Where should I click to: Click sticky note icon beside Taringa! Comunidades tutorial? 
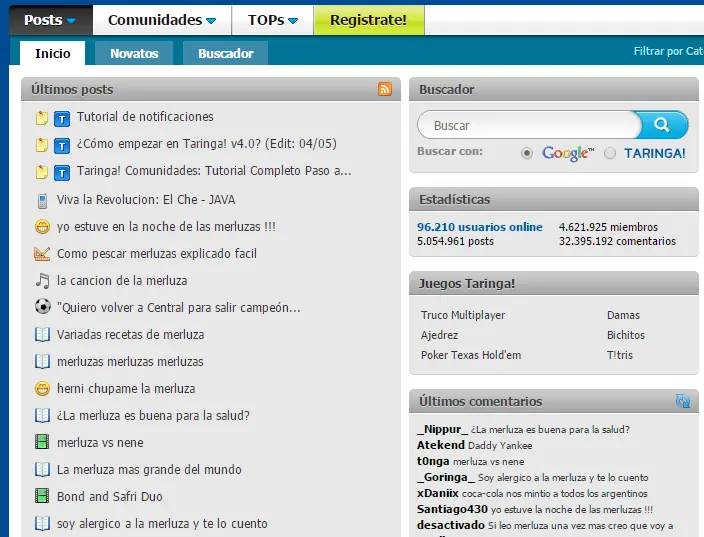(42, 172)
